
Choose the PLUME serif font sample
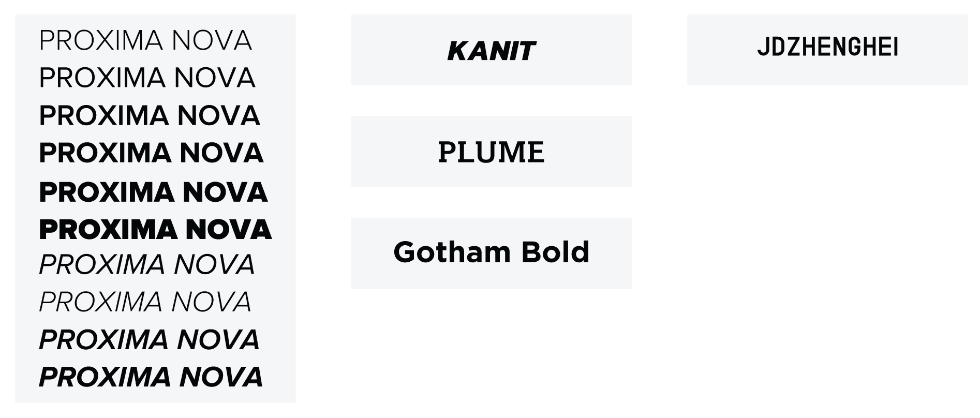coord(491,152)
